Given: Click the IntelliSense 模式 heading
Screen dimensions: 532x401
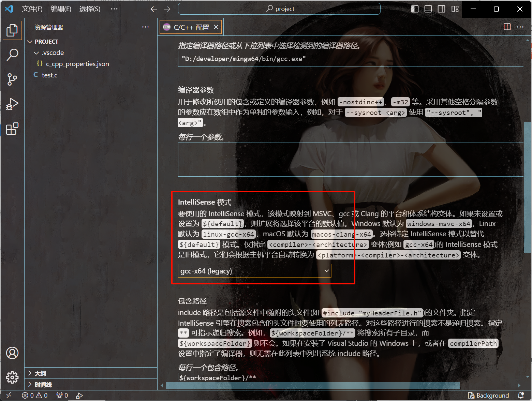Looking at the screenshot, I should tap(205, 202).
